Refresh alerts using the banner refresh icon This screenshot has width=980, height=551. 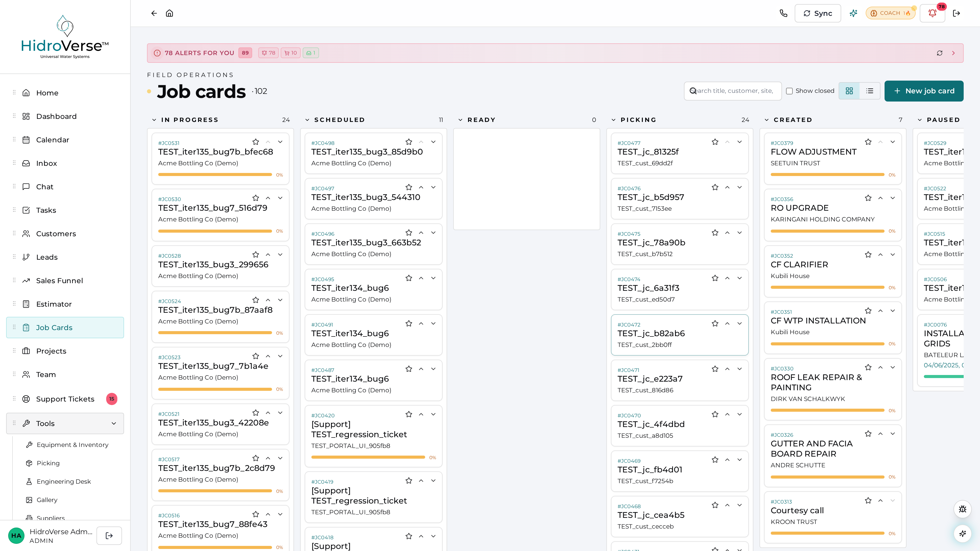coord(939,53)
